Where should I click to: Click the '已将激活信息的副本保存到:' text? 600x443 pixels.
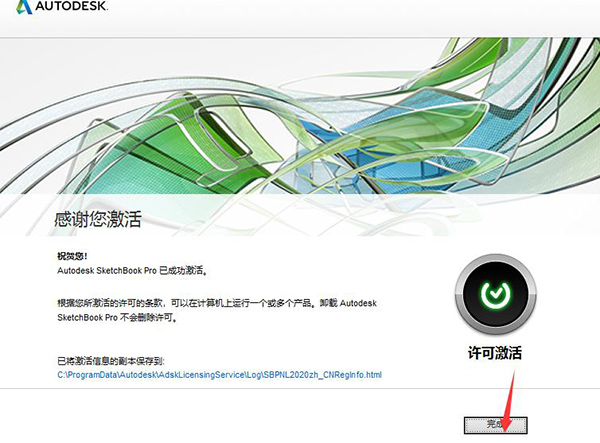[111, 361]
